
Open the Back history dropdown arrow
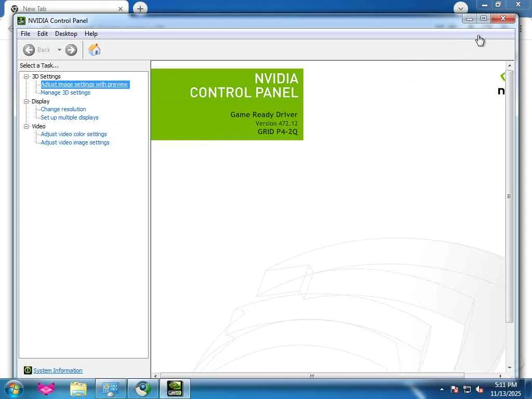(x=59, y=50)
